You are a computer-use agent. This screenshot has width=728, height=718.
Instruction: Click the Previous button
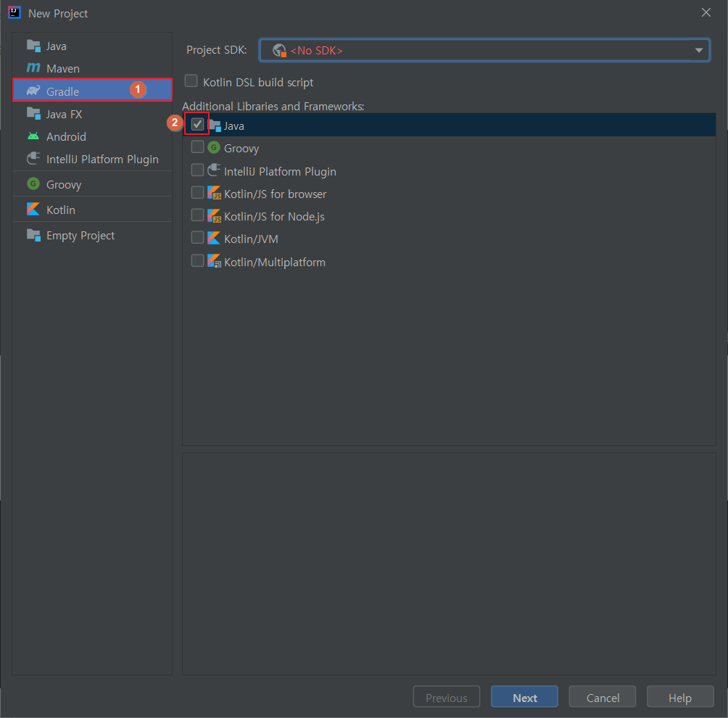447,697
